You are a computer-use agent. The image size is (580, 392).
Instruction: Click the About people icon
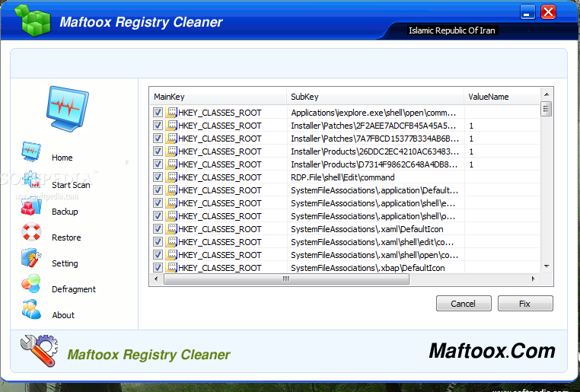tap(31, 310)
